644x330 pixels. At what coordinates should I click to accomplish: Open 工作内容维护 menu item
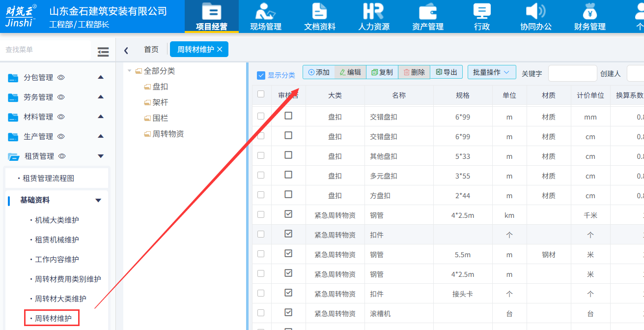click(x=57, y=260)
